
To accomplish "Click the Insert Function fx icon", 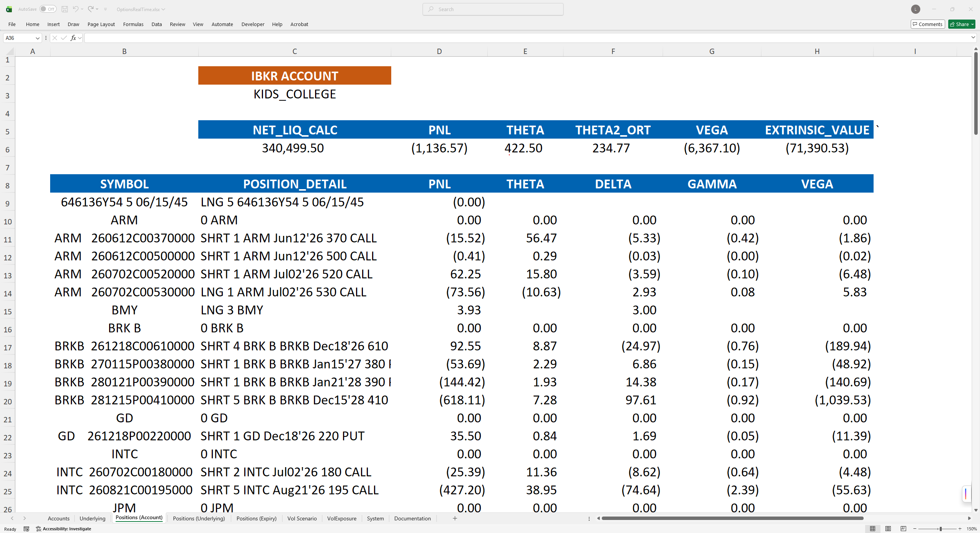I will [x=73, y=38].
